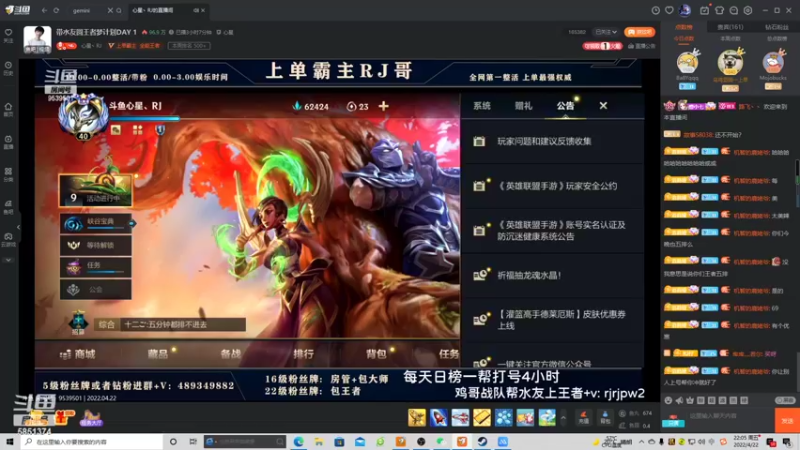Viewport: 800px width, 450px height.
Task: Expand the followed dropdown arrow
Action: coord(615,32)
